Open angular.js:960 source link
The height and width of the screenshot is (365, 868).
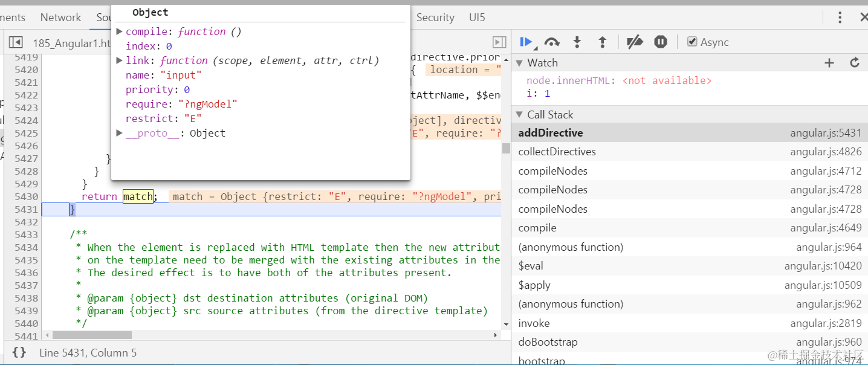[x=829, y=342]
